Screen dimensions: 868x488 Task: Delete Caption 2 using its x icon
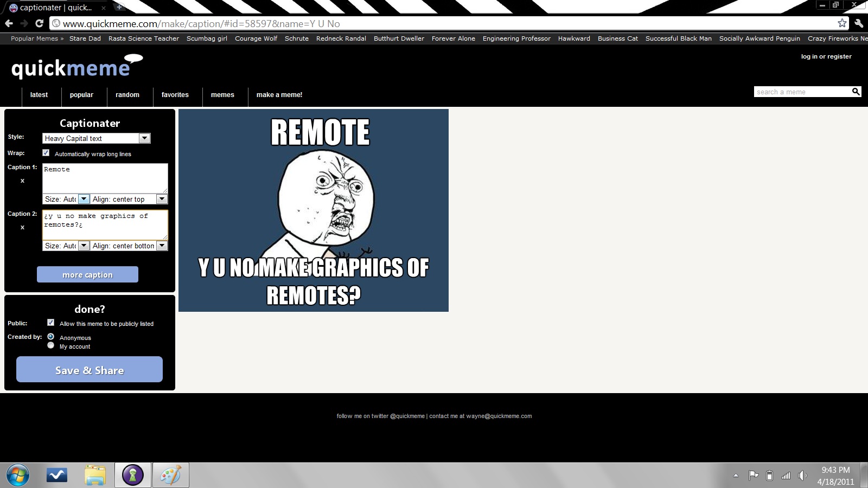(22, 227)
